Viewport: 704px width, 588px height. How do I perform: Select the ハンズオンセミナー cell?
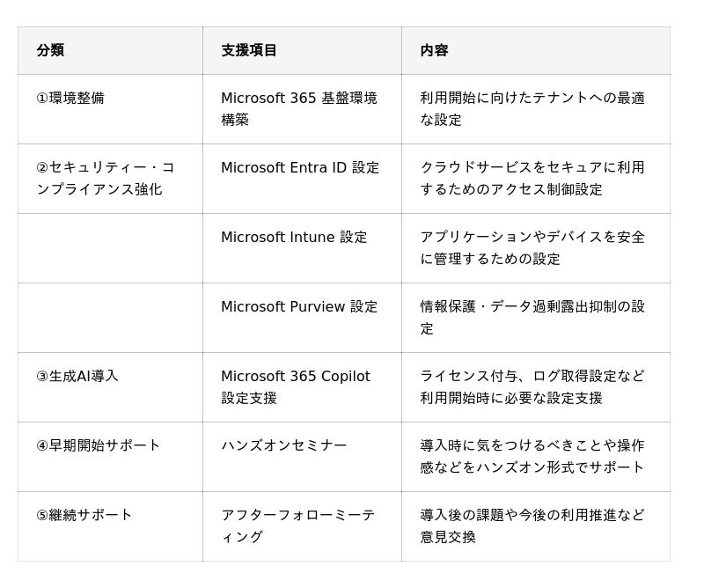coord(284,445)
